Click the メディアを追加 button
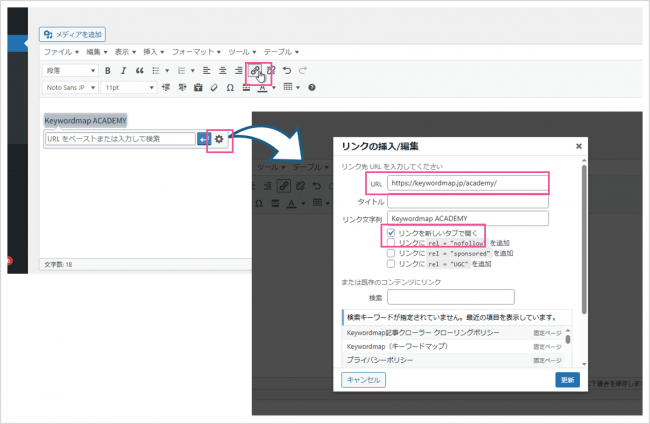This screenshot has height=424, width=650. tap(73, 34)
